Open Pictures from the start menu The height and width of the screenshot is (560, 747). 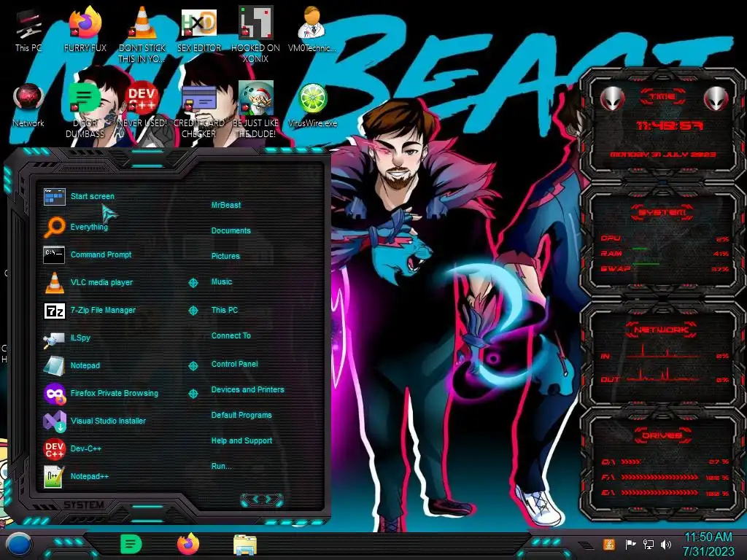point(225,256)
